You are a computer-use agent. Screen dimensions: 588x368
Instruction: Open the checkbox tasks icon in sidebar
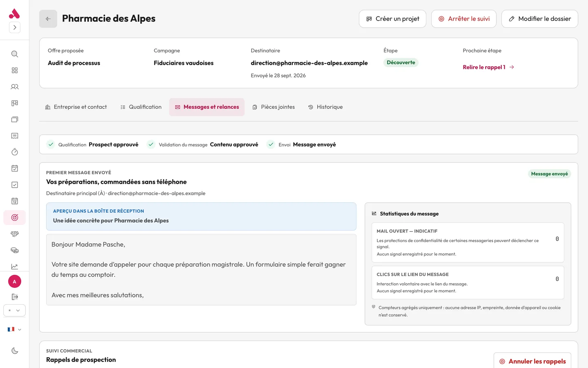[15, 185]
